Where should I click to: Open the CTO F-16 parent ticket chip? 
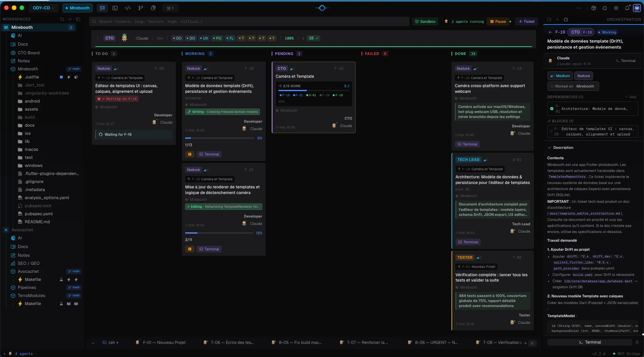tap(581, 32)
